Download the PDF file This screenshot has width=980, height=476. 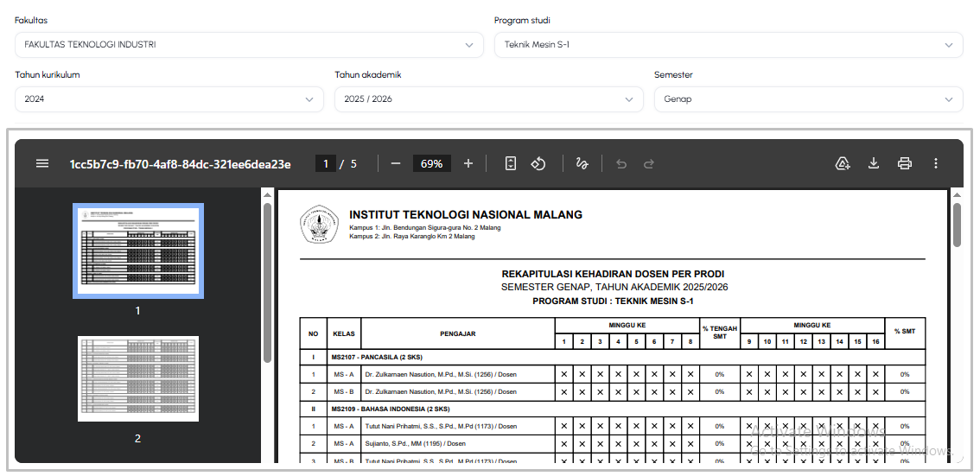(874, 163)
